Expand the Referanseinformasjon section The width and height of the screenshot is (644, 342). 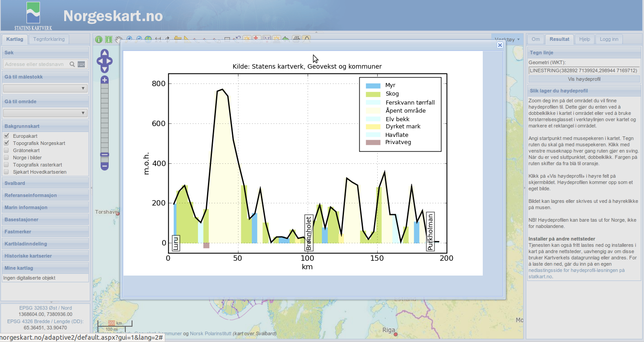[x=45, y=195]
